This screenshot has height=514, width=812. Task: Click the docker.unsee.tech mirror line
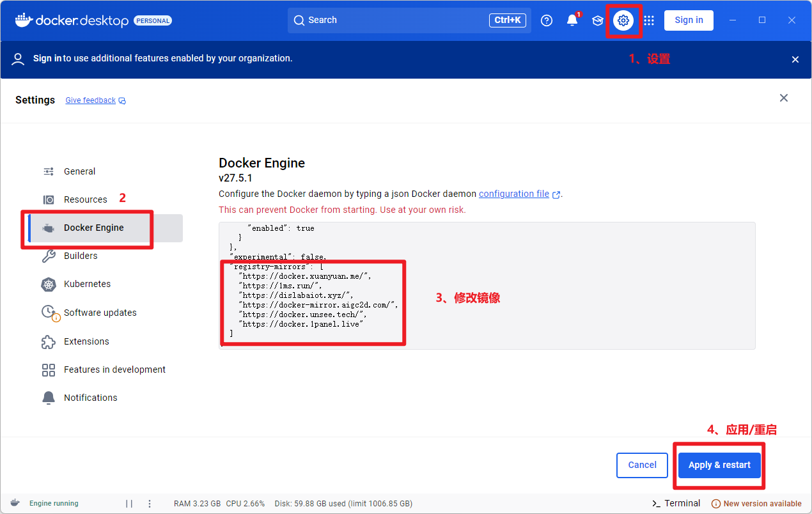pyautogui.click(x=302, y=315)
